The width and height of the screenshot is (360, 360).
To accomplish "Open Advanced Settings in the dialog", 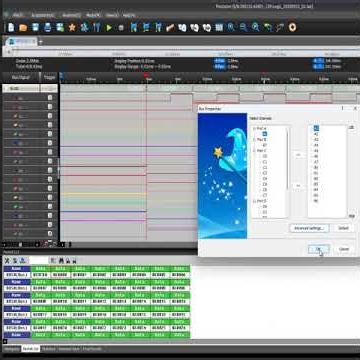I will coord(309,228).
